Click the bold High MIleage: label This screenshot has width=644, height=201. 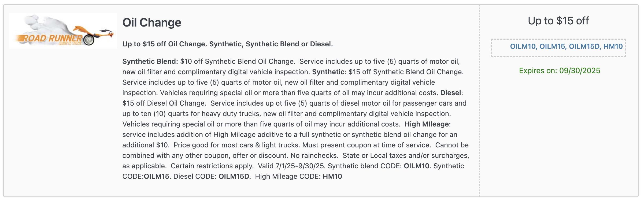tap(428, 124)
